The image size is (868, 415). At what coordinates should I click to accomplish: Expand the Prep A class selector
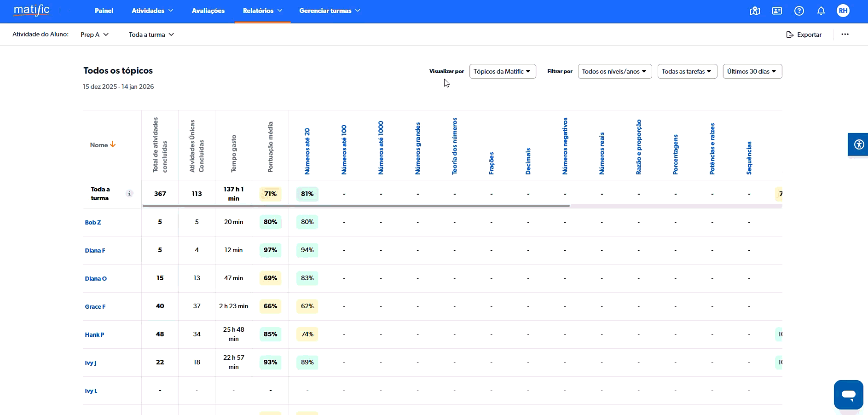click(94, 35)
